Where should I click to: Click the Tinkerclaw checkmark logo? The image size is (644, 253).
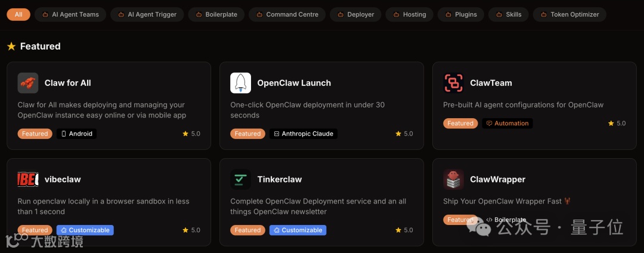[x=241, y=180]
